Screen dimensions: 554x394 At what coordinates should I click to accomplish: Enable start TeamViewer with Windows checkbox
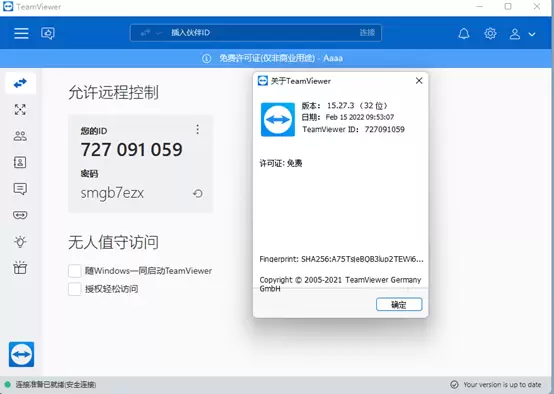[x=75, y=271]
